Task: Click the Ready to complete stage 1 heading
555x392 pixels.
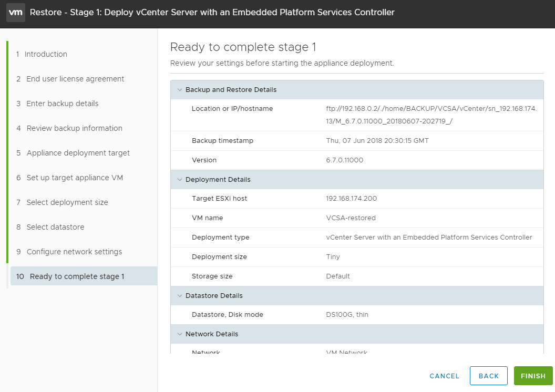Action: pyautogui.click(x=243, y=47)
